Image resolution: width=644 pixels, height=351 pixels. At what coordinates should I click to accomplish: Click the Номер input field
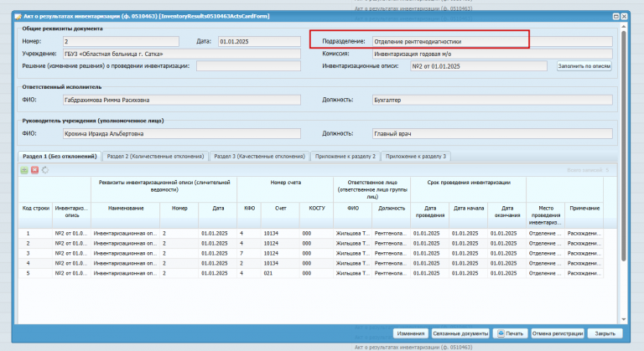[121, 41]
